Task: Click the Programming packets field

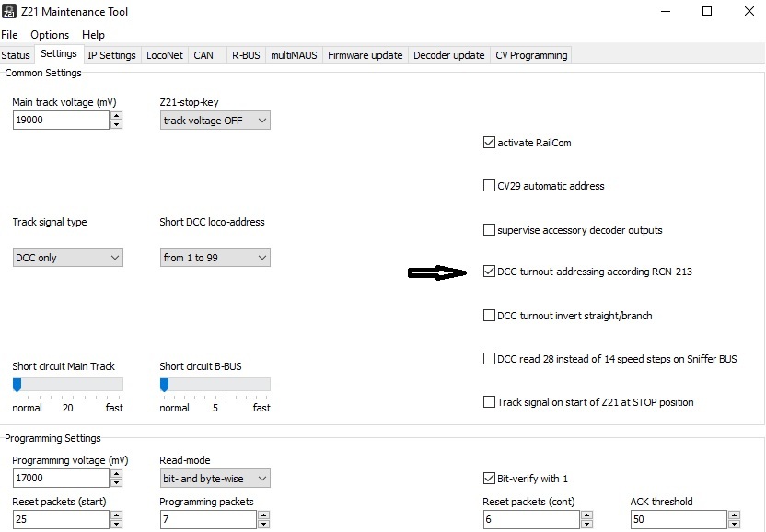Action: click(x=208, y=519)
